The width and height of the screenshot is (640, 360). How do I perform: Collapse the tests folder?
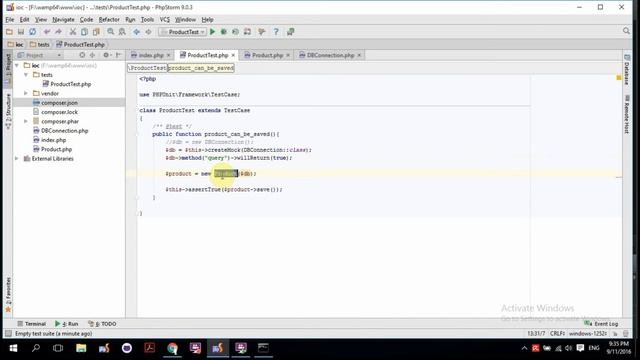coord(26,75)
